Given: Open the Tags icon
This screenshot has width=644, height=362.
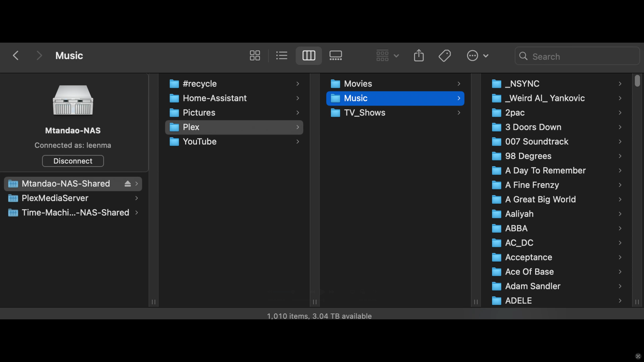Looking at the screenshot, I should pyautogui.click(x=445, y=56).
